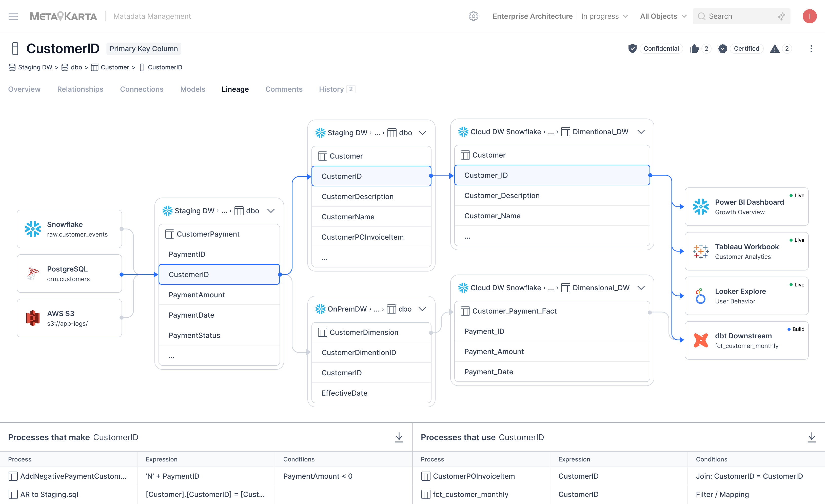Click the Looker Explore node icon
825x504 pixels.
pyautogui.click(x=700, y=296)
